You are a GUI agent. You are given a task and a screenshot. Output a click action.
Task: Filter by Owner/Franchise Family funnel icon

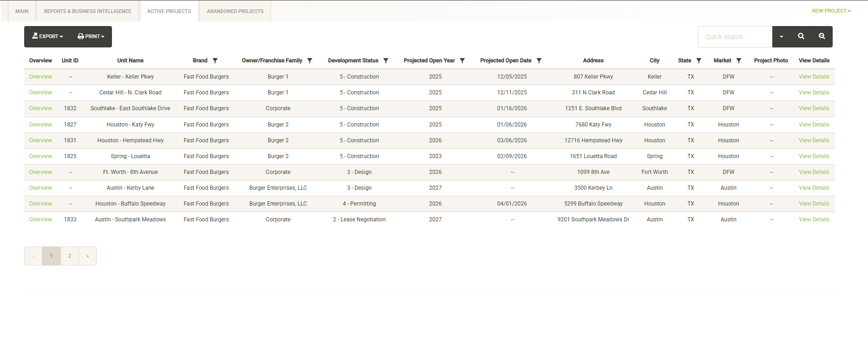[x=310, y=61]
